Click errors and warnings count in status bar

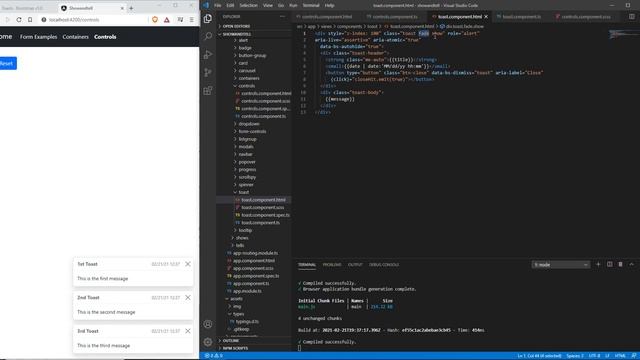click(213, 356)
